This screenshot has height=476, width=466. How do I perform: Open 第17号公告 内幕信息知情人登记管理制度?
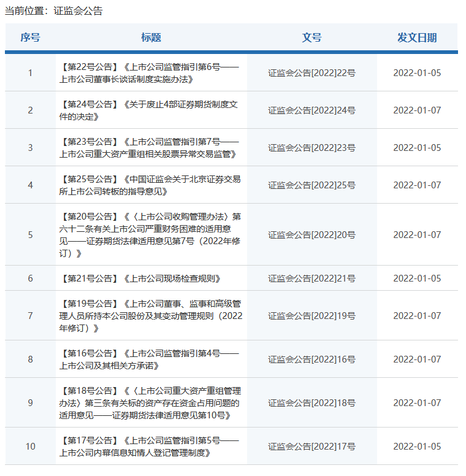click(149, 447)
